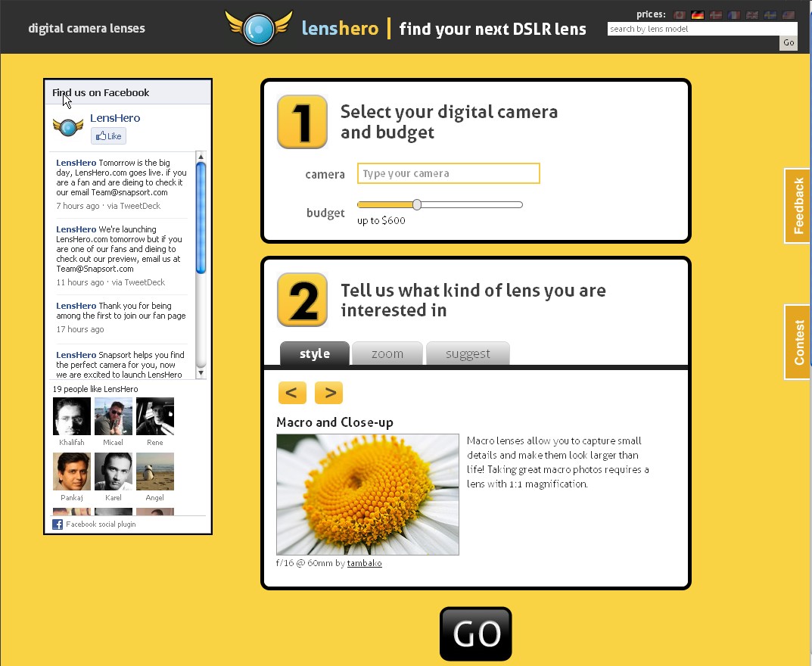Choose the US flag for prices
The height and width of the screenshot is (666, 812).
[789, 15]
